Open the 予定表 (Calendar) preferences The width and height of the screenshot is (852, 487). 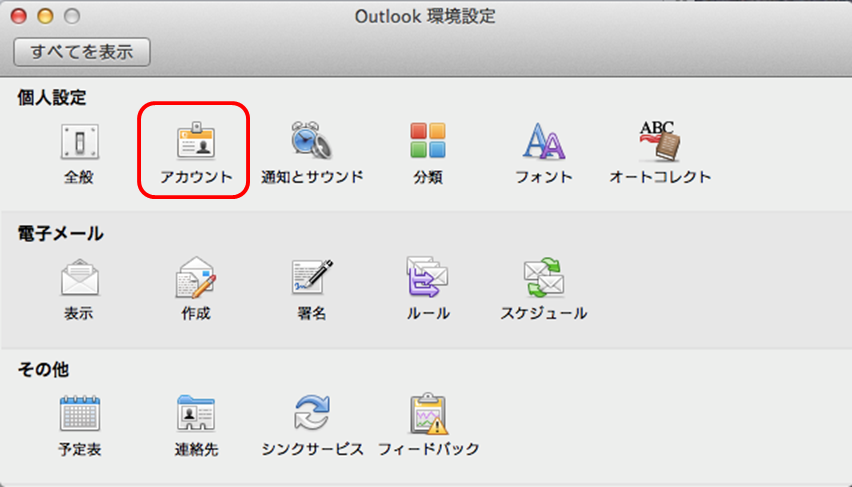pyautogui.click(x=79, y=414)
